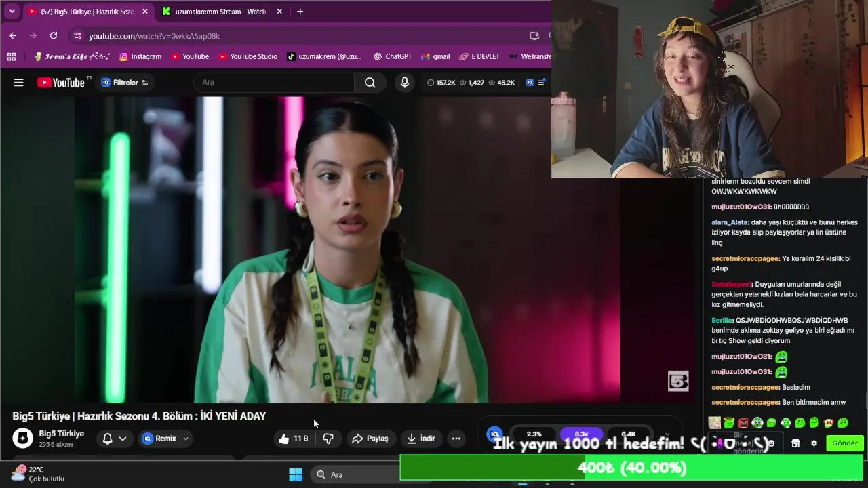This screenshot has width=868, height=488.
Task: Click the 6.4K vidIQ stat pill
Action: [629, 434]
